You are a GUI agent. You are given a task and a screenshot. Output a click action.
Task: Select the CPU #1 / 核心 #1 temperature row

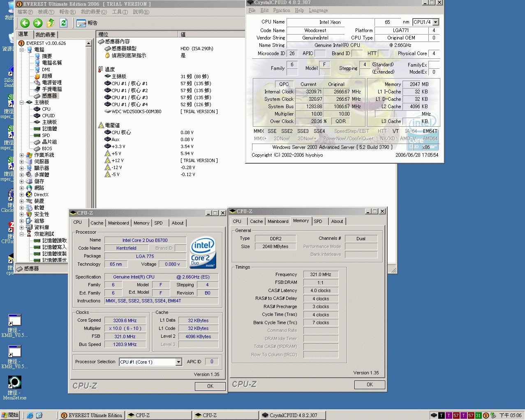tap(130, 84)
